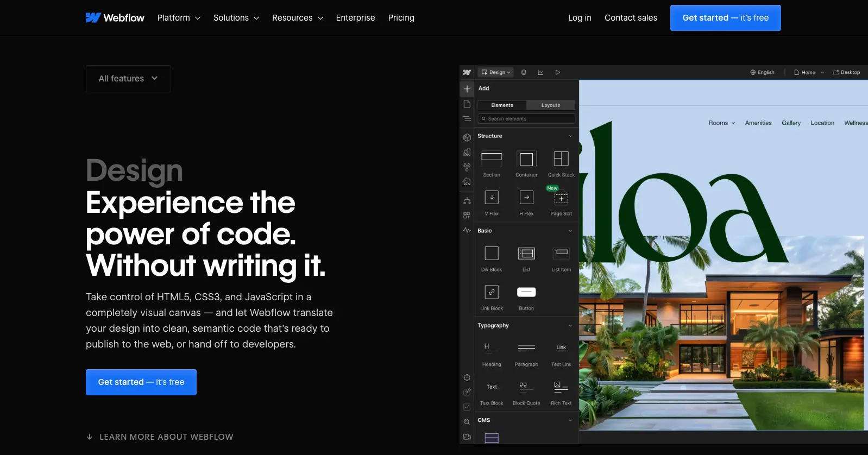Expand the Solutions menu
The height and width of the screenshot is (455, 868).
236,18
